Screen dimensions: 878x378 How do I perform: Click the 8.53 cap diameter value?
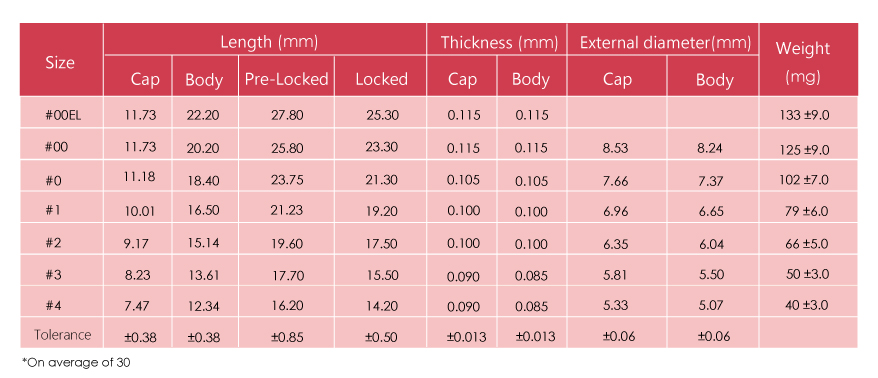pos(617,148)
